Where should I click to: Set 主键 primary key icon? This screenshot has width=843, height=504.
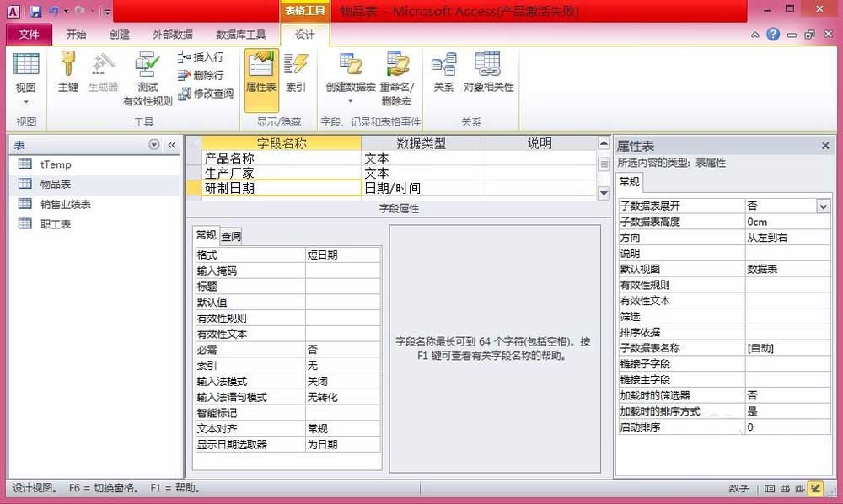tap(67, 72)
